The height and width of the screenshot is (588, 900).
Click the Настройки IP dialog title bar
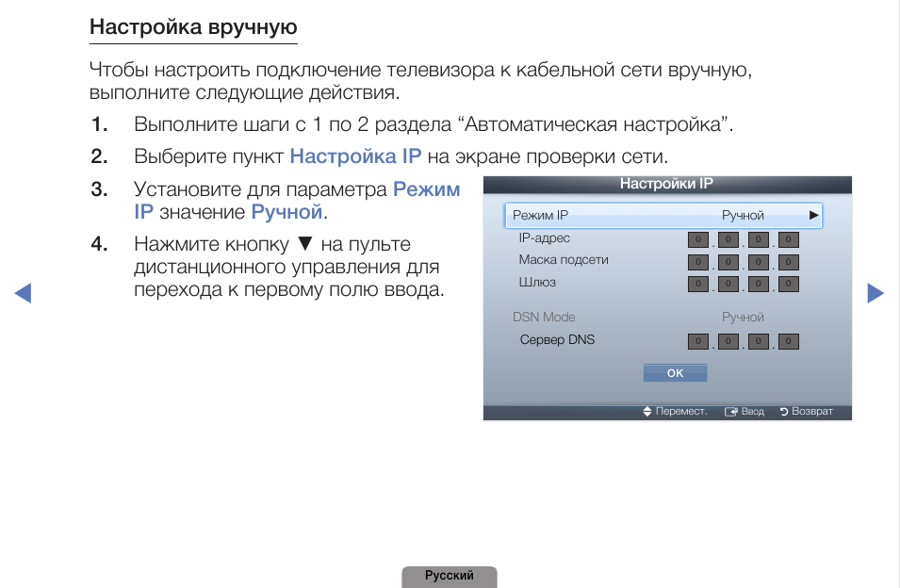[666, 185]
